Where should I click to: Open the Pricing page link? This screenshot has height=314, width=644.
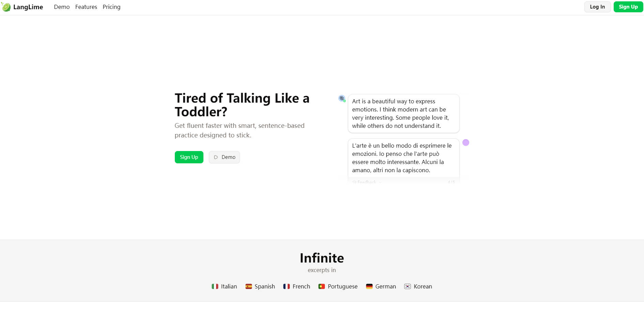tap(111, 7)
